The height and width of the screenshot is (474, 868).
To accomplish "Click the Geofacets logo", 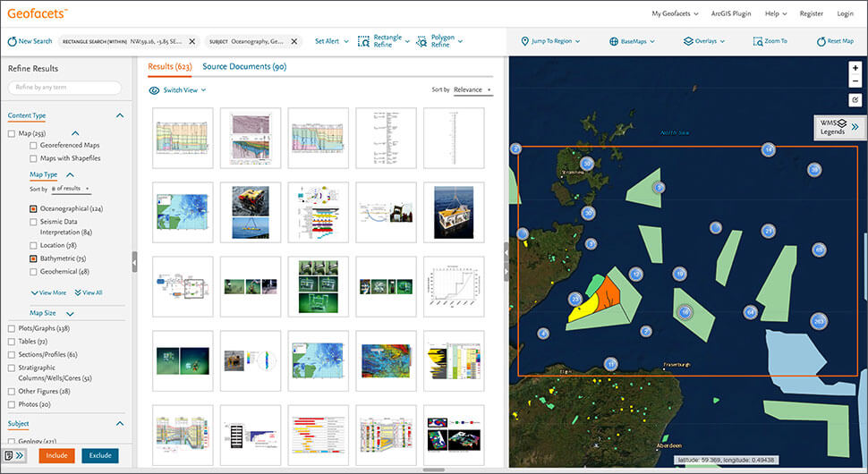I will (x=37, y=13).
